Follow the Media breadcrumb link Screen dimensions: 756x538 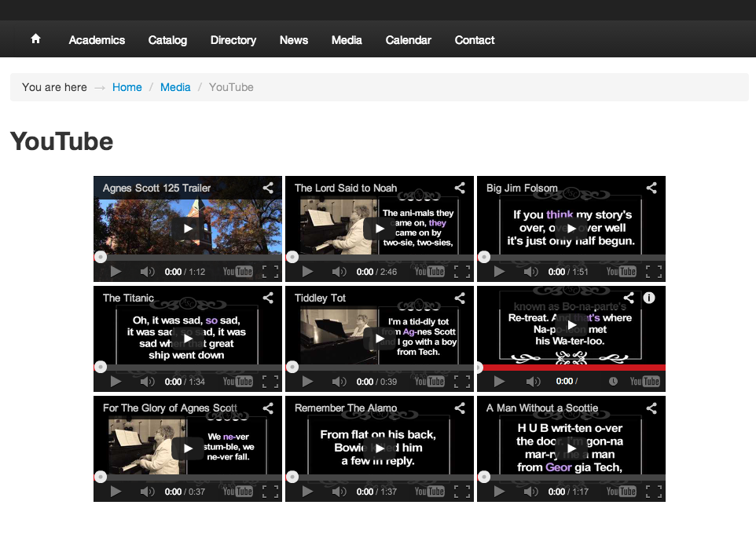(x=175, y=87)
